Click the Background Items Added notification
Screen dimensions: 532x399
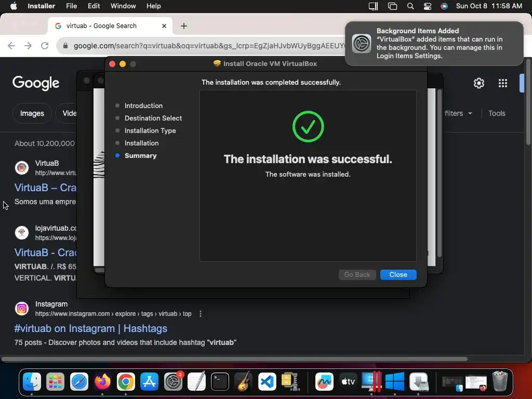pyautogui.click(x=434, y=44)
